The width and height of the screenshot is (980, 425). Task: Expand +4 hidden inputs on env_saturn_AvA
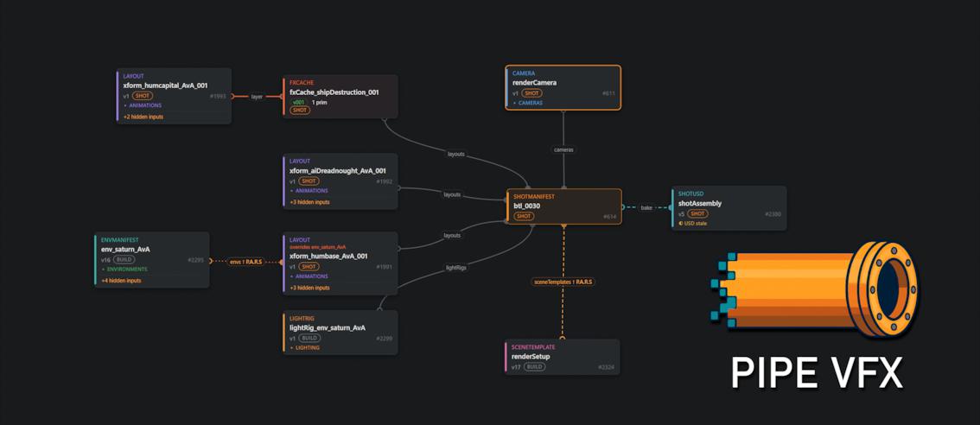121,281
